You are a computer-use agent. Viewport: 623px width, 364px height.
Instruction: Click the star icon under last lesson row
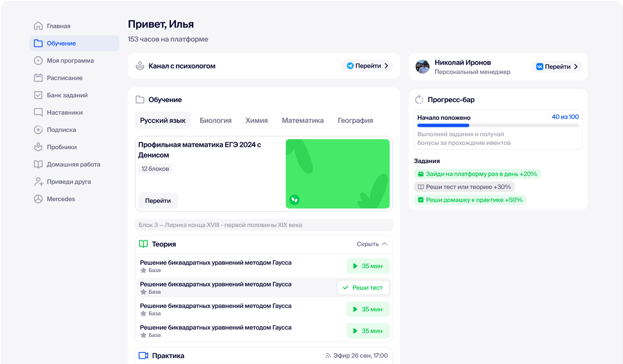(143, 335)
